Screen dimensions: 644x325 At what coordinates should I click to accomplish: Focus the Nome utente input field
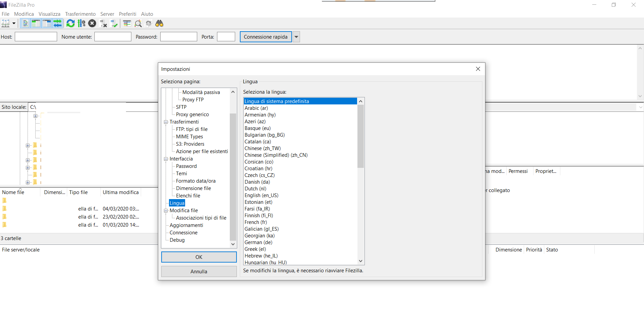click(113, 37)
